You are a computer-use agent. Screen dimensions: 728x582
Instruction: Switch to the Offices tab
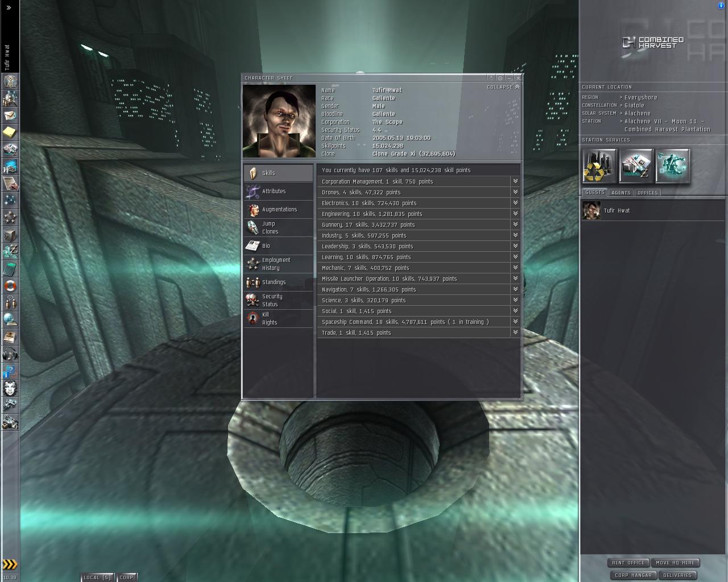point(648,193)
